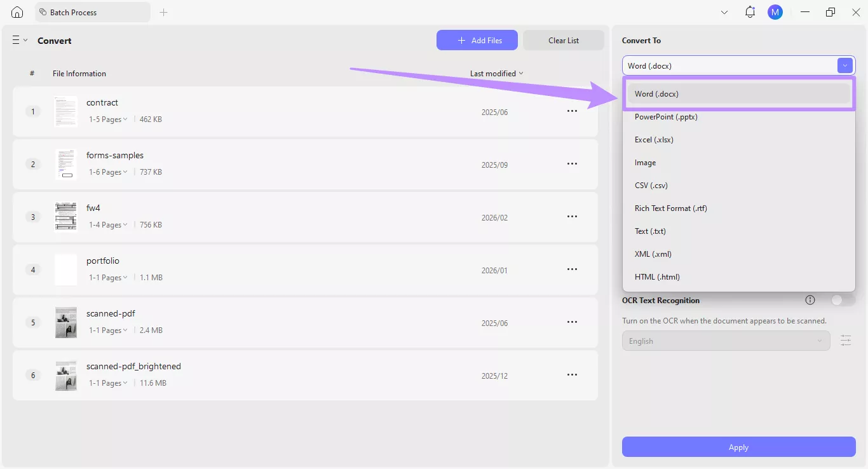Screen dimensions: 868x469
Task: Click the user account avatar
Action: tap(775, 11)
